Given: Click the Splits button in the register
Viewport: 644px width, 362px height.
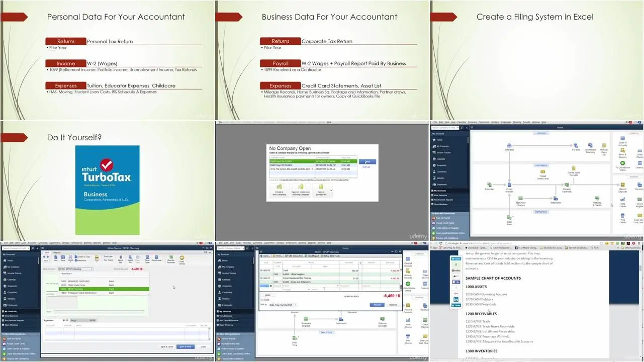Looking at the screenshot, I should pyautogui.click(x=267, y=295).
